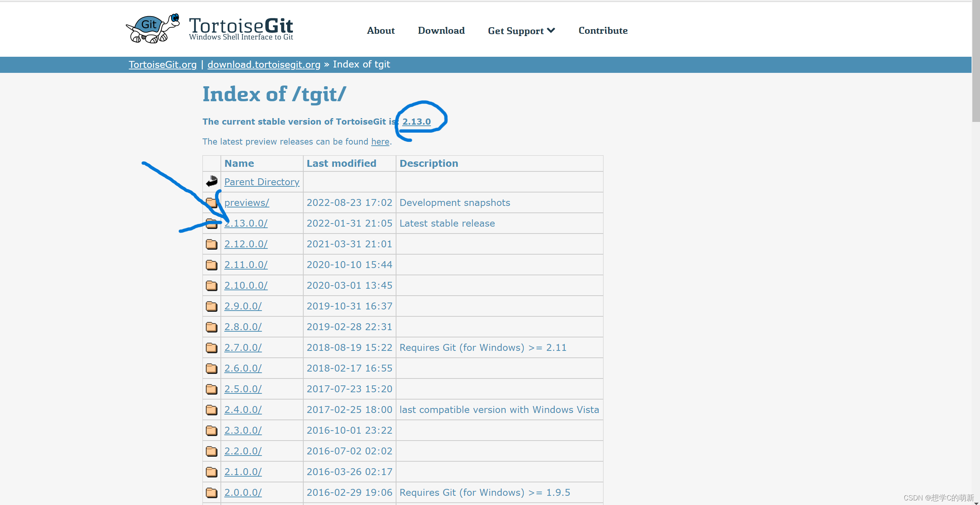Open the 2.11.0.0/ directory link
980x505 pixels.
[x=246, y=265]
